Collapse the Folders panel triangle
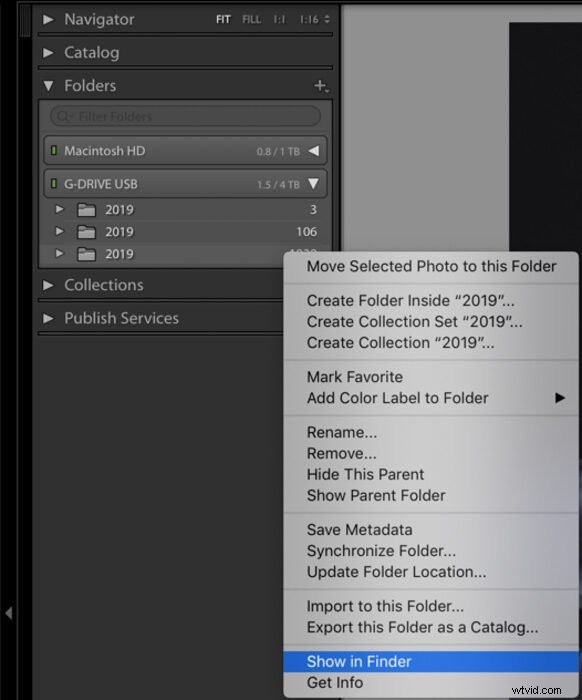 [x=48, y=86]
